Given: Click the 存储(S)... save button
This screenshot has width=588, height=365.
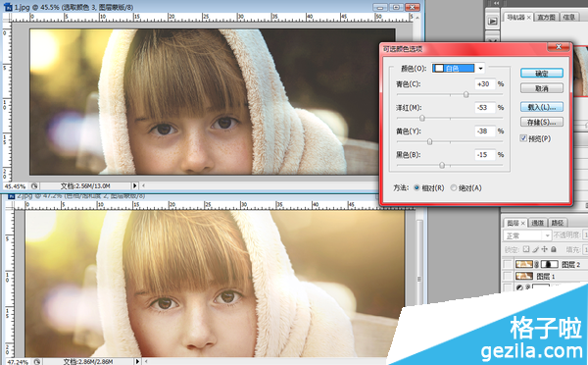Looking at the screenshot, I should [x=542, y=122].
